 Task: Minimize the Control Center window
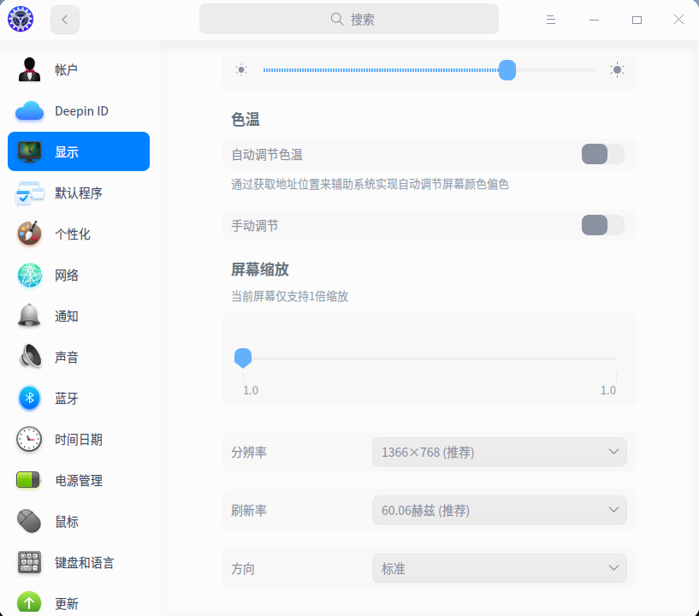[x=594, y=20]
